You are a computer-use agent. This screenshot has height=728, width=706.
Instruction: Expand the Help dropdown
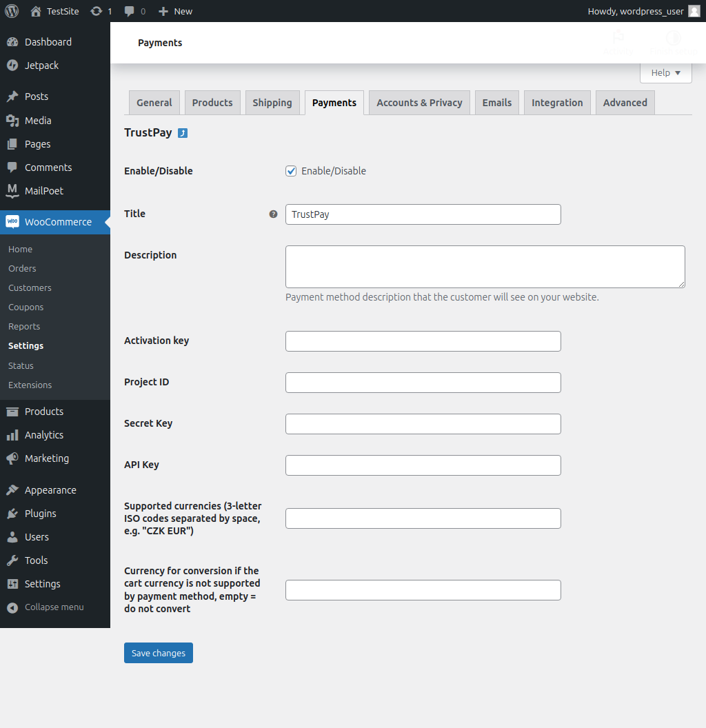point(665,73)
